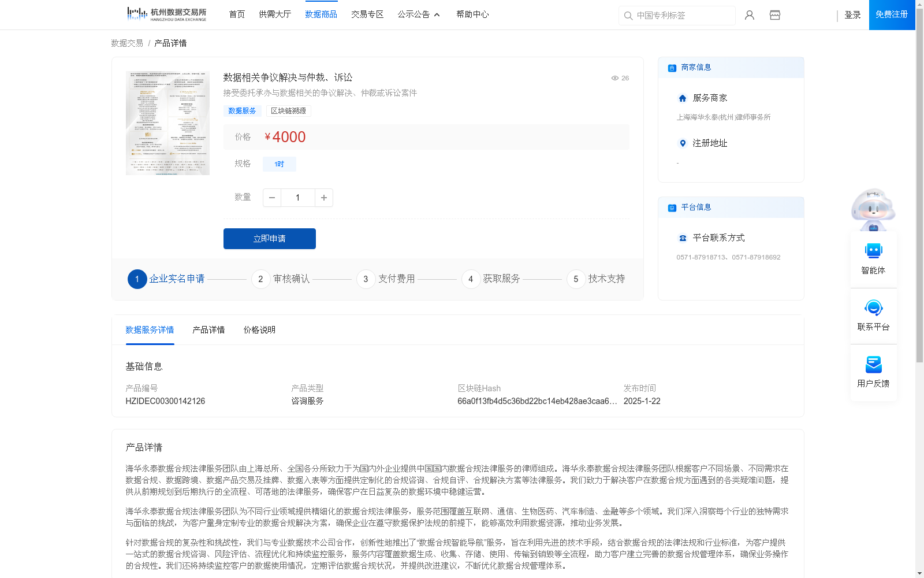Click step 2 审核确认
The width and height of the screenshot is (924, 578).
281,279
